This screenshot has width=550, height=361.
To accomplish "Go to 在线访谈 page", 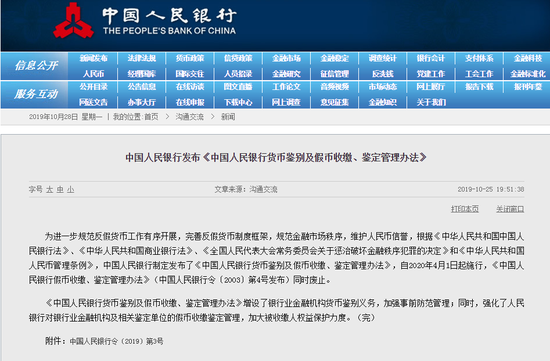I will coord(190,87).
